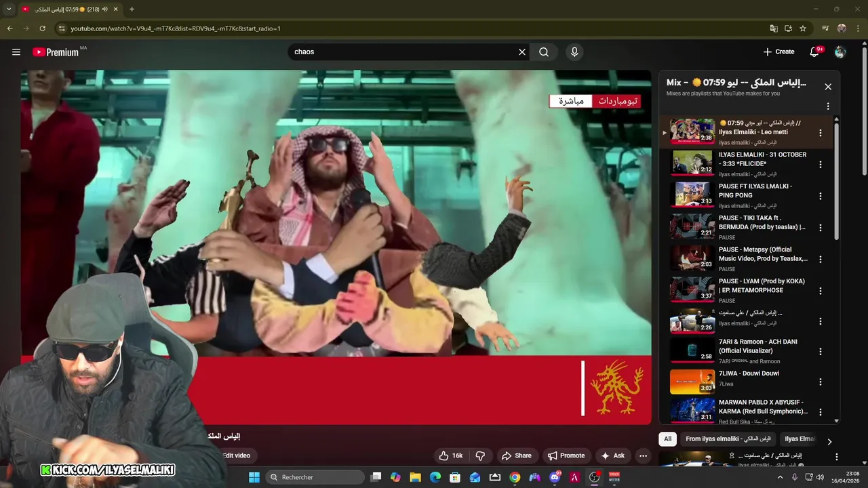Open YouTube notifications bell
The image size is (868, 488).
tap(815, 52)
